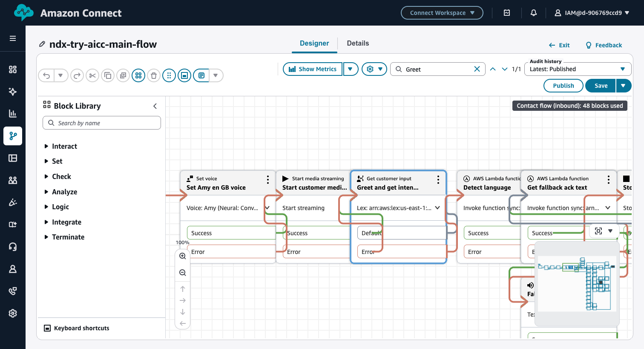The height and width of the screenshot is (349, 644).
Task: Click the Feedback link
Action: tap(604, 45)
